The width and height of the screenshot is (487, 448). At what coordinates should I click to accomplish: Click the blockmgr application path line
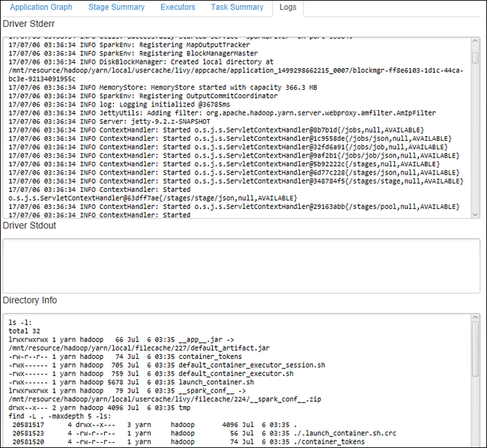(x=236, y=70)
